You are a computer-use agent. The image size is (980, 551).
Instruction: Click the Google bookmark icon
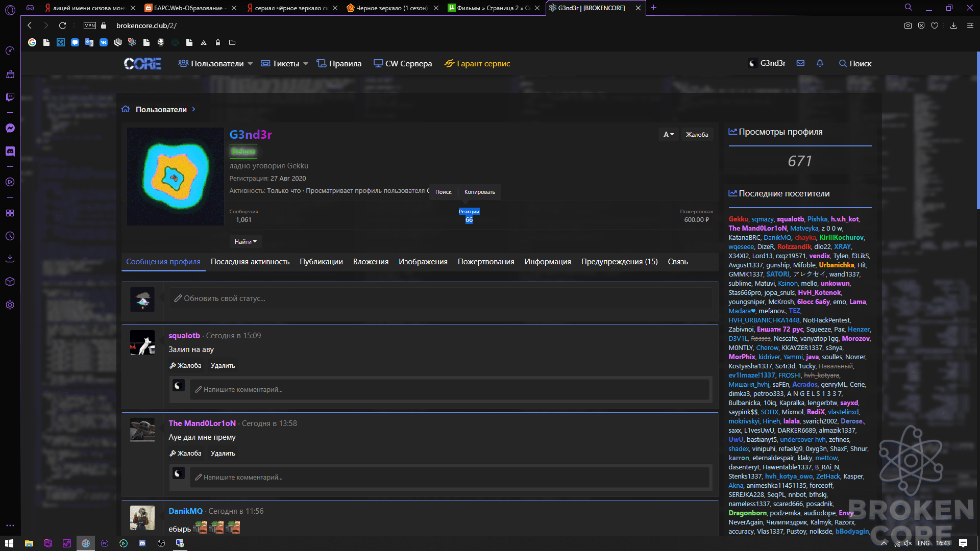pyautogui.click(x=32, y=42)
